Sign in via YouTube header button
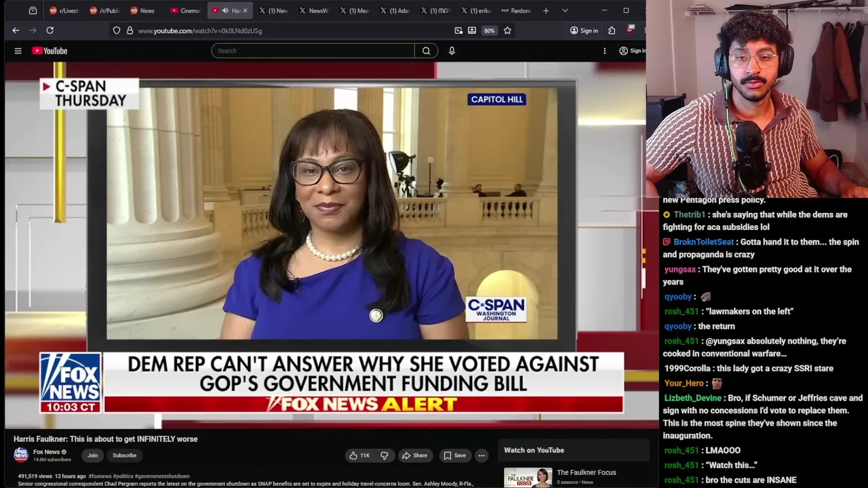 [x=632, y=51]
